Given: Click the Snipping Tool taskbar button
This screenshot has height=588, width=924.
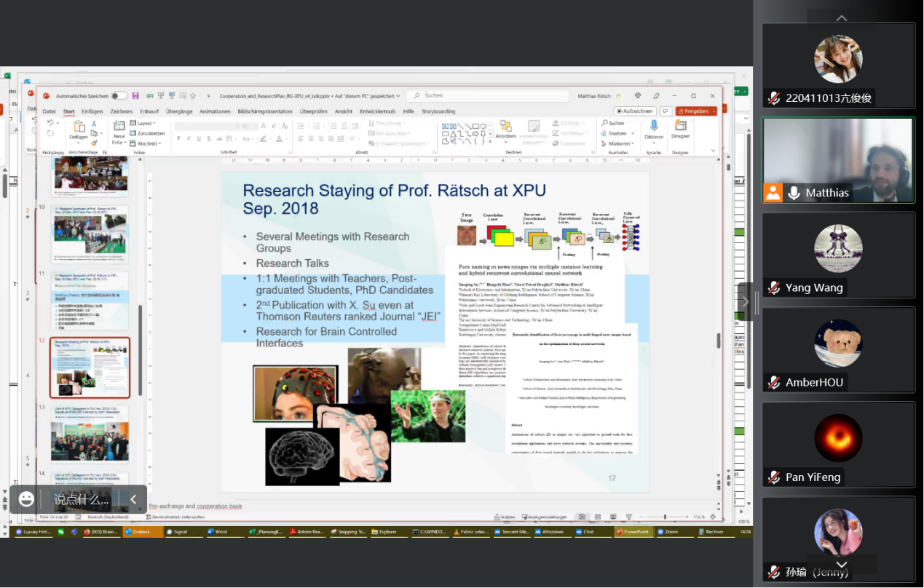Looking at the screenshot, I should coord(349,532).
